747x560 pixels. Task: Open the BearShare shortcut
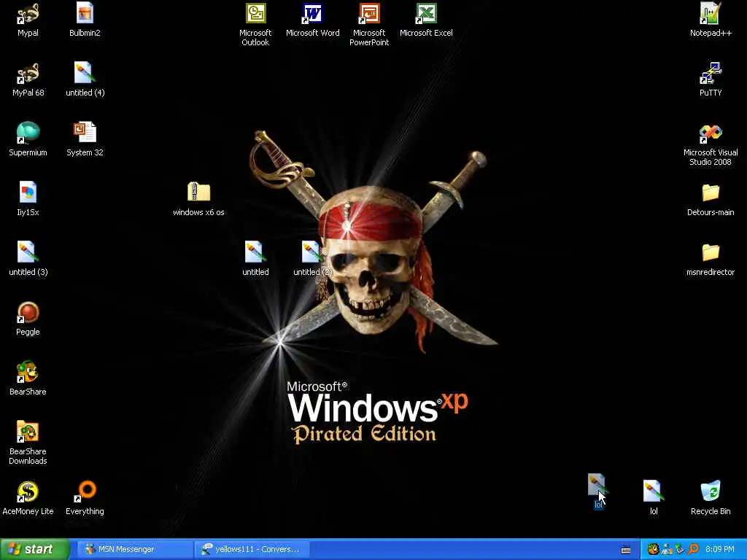click(28, 378)
